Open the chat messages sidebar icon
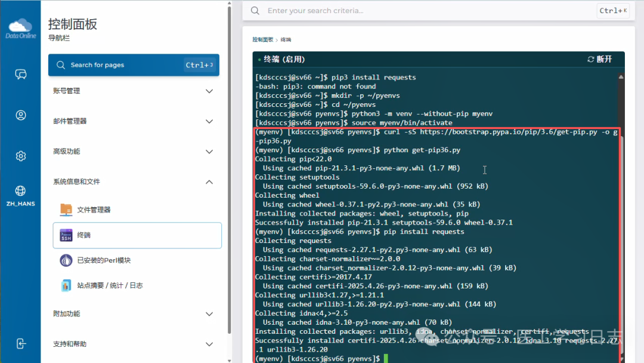The image size is (644, 363). tap(21, 74)
